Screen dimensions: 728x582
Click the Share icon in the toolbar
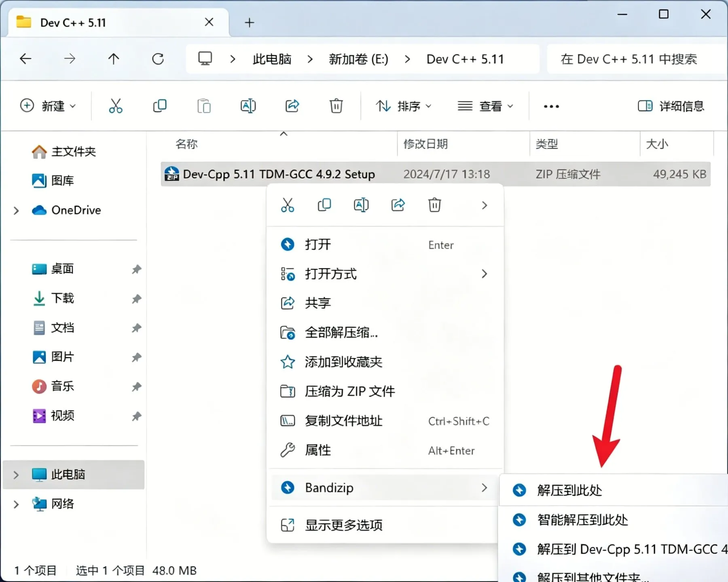click(x=292, y=106)
